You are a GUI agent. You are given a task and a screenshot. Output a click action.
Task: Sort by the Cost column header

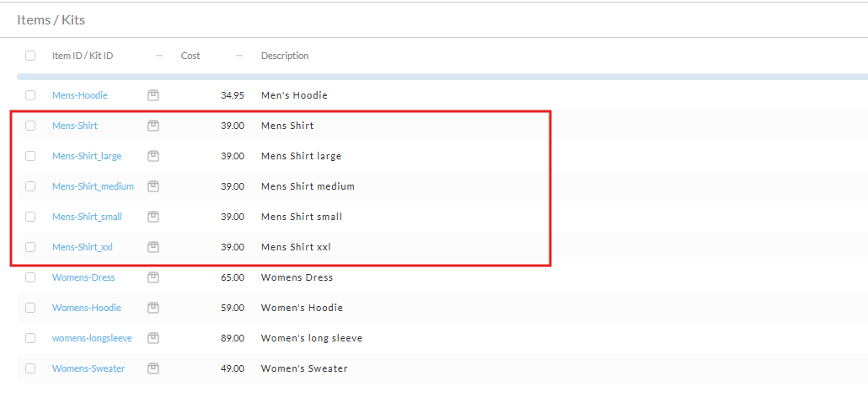click(x=190, y=56)
